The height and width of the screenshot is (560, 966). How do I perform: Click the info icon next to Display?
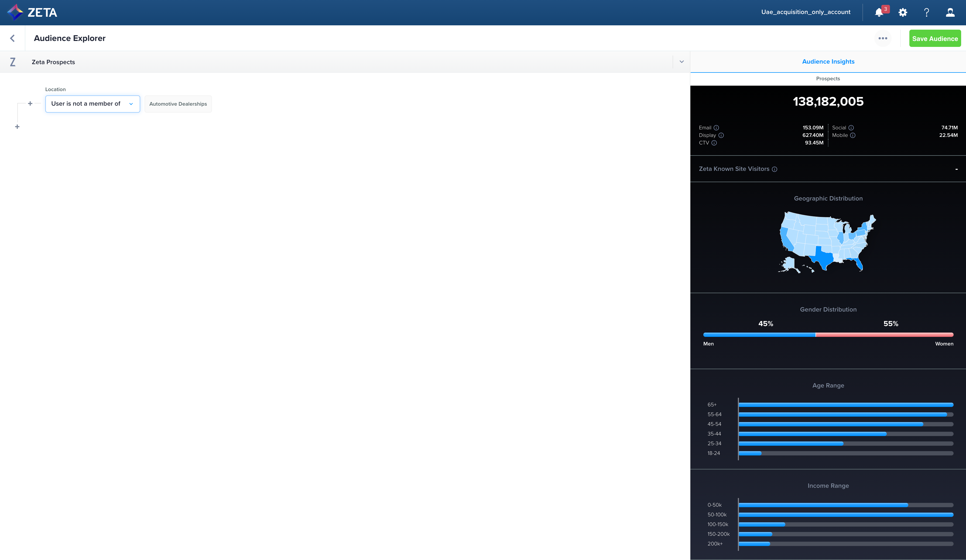coord(721,135)
